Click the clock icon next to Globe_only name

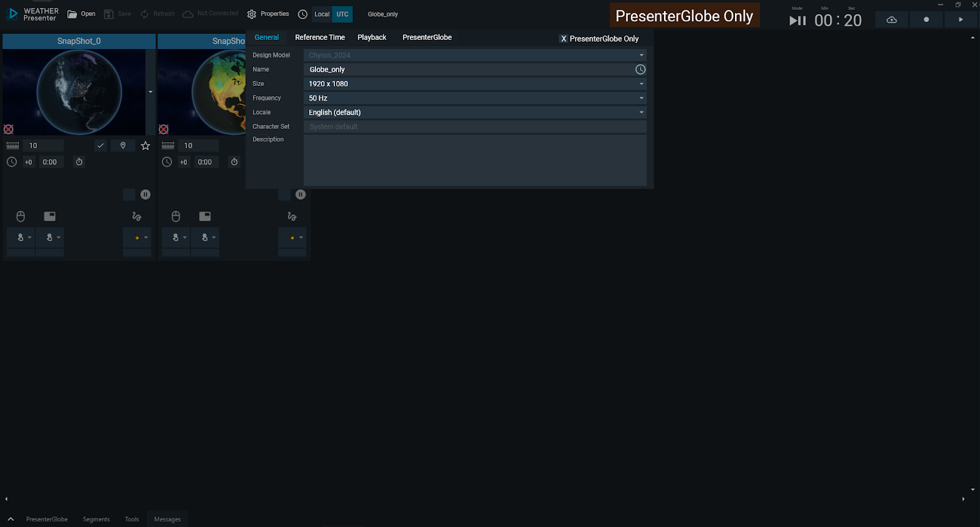coord(640,70)
